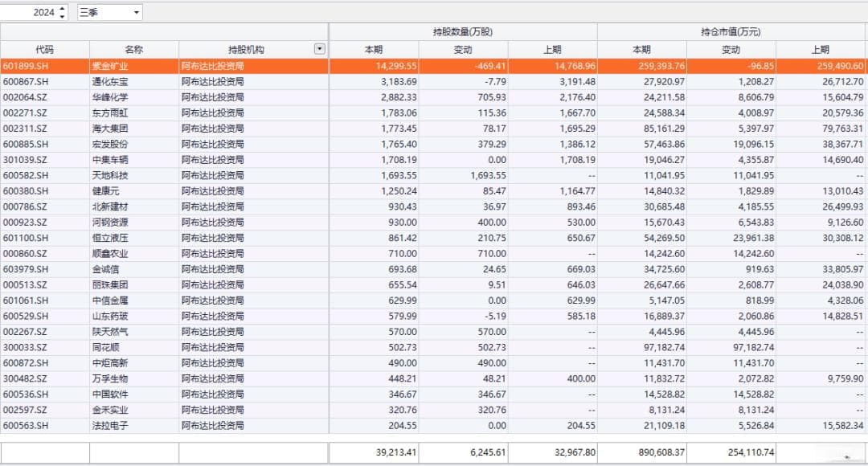Select stock code 002271.SZ
This screenshot has height=466, width=868.
click(x=45, y=113)
